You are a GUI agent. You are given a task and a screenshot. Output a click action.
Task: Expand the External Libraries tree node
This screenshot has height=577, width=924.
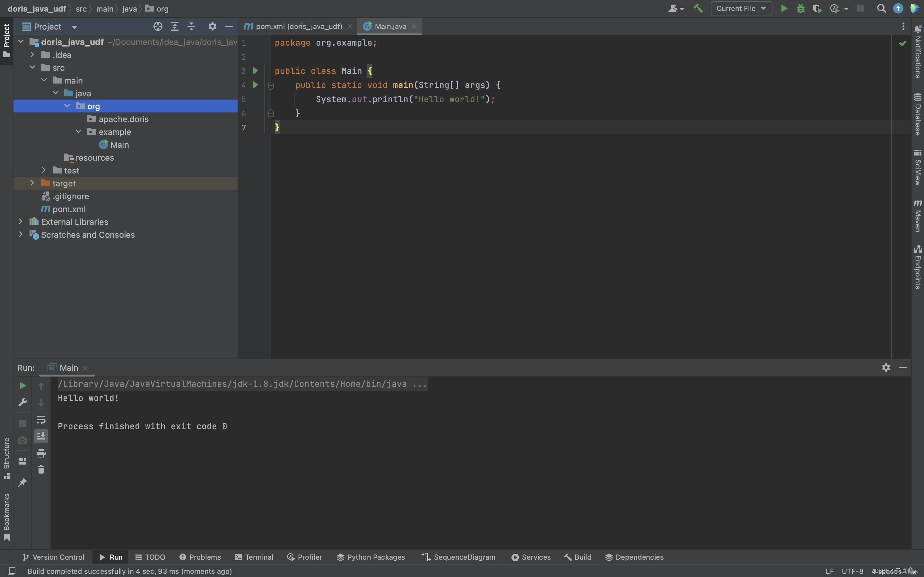click(x=20, y=221)
